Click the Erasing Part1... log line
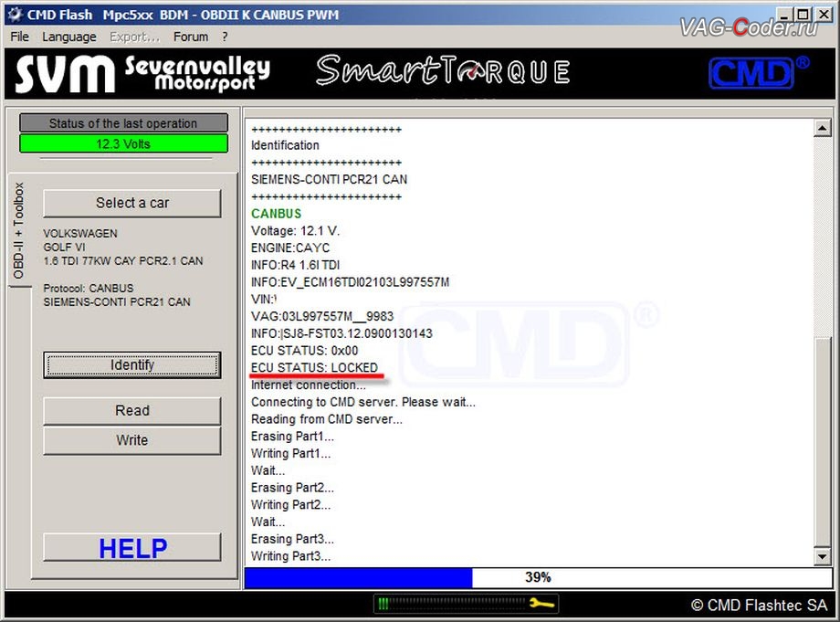The width and height of the screenshot is (840, 622). (x=292, y=436)
